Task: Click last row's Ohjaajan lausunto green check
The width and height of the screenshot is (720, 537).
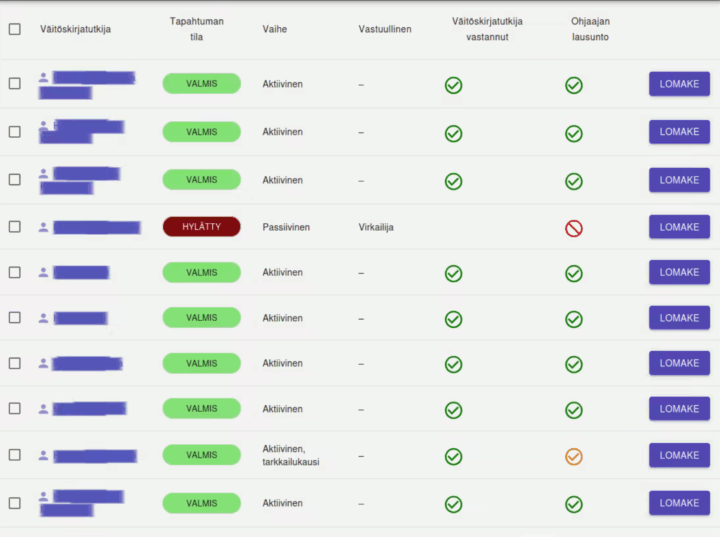Action: pyautogui.click(x=573, y=504)
